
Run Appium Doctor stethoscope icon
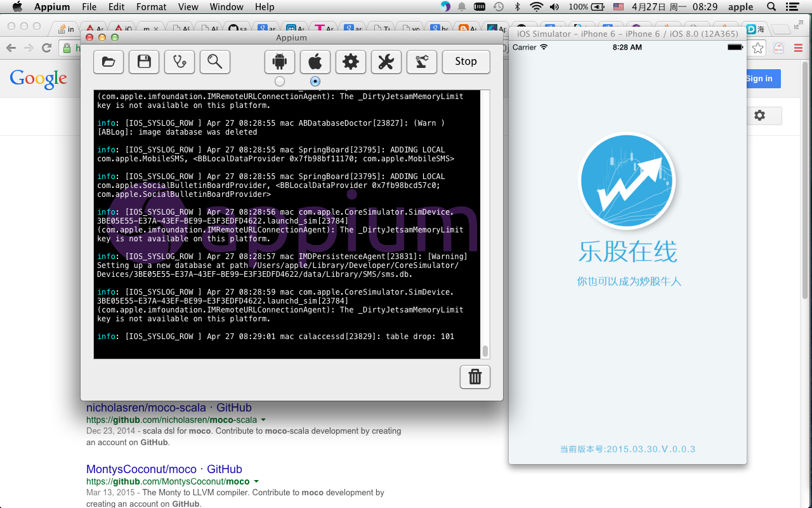coord(180,62)
